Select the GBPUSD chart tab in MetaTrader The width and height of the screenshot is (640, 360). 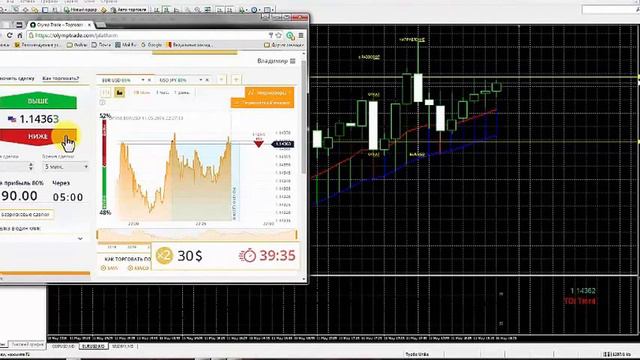coord(63,346)
